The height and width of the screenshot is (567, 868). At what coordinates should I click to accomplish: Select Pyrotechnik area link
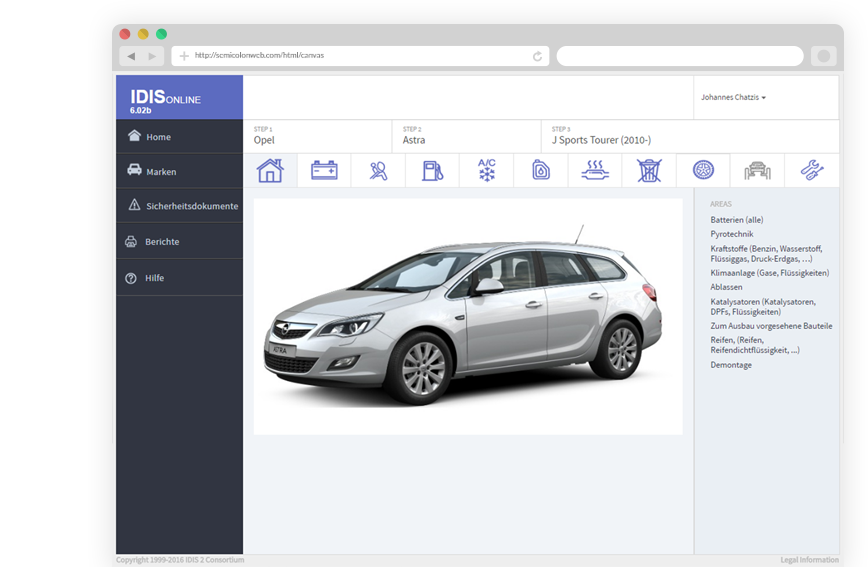pos(732,234)
